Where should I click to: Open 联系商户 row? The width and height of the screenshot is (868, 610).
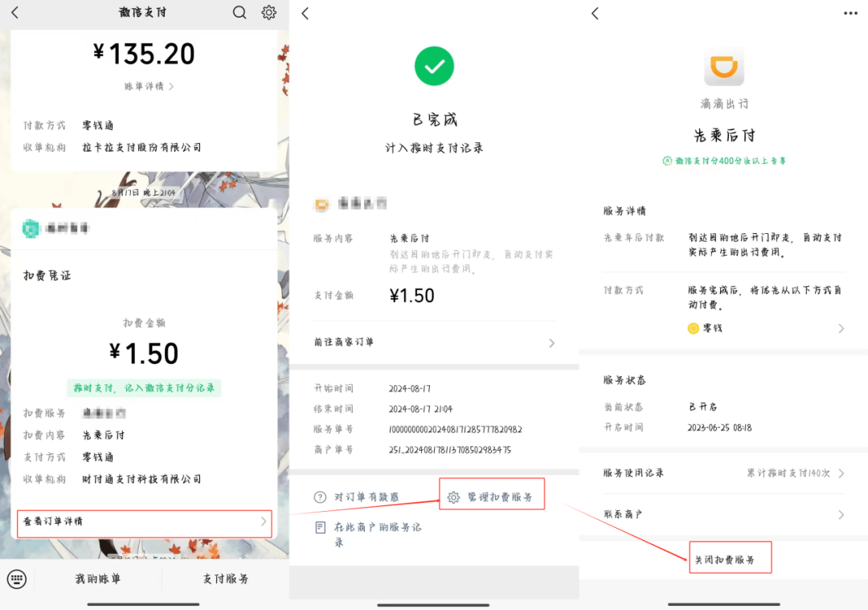[x=724, y=514]
